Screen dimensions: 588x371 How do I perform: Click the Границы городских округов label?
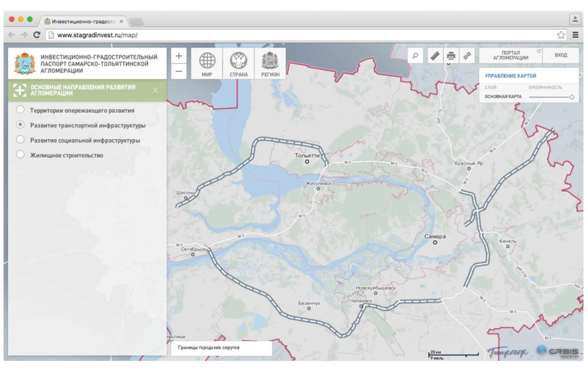209,348
